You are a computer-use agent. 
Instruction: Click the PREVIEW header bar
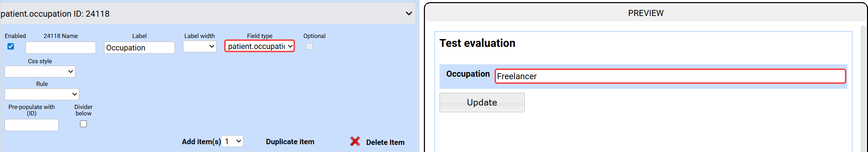point(646,13)
